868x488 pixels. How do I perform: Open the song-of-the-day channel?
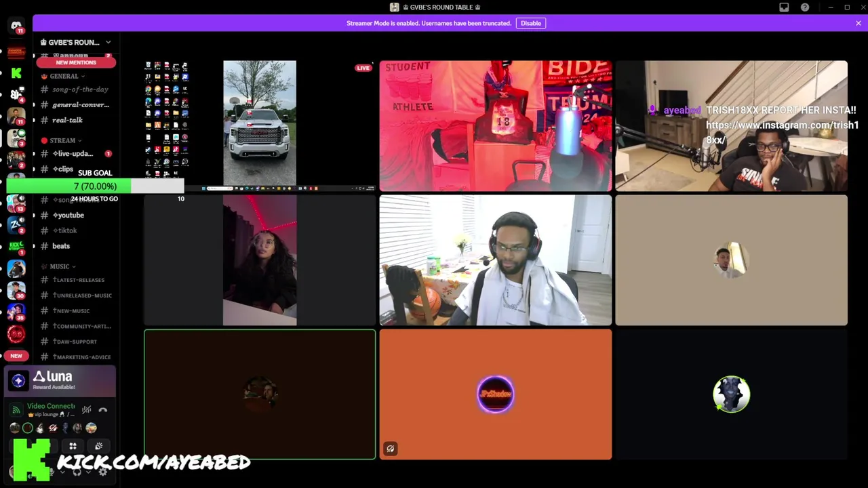pos(76,89)
